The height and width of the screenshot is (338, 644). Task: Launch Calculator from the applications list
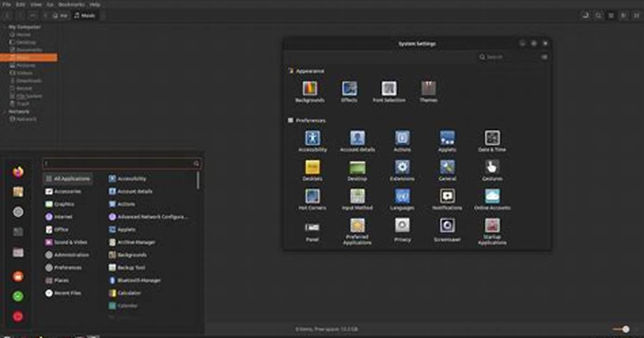click(x=125, y=293)
